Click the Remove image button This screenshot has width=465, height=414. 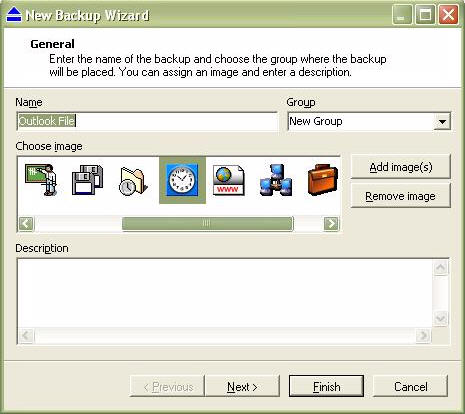pyautogui.click(x=401, y=196)
